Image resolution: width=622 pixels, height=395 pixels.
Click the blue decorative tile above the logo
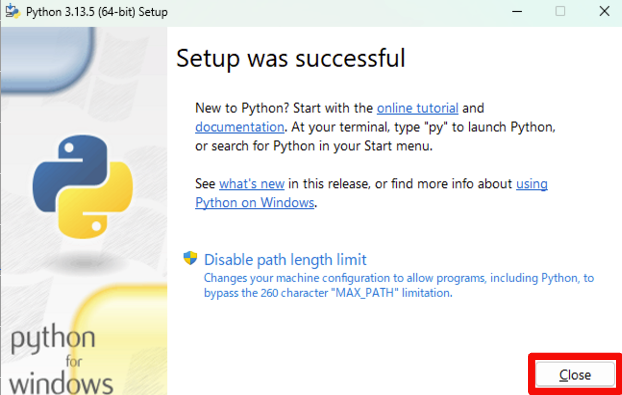(48, 58)
